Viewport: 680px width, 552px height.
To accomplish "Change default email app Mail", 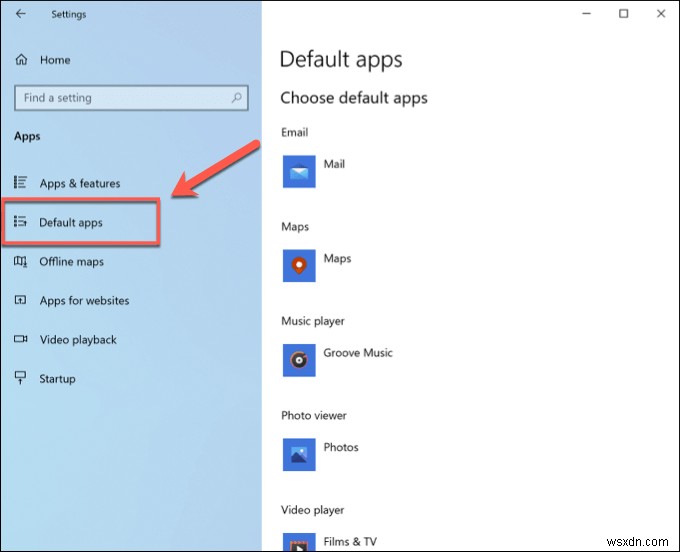I will click(334, 164).
